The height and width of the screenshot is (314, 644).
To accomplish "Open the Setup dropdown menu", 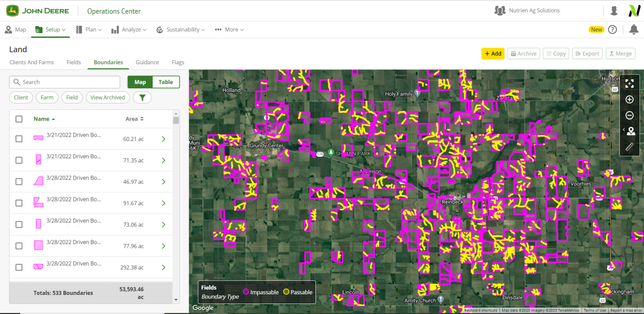I will (x=51, y=30).
